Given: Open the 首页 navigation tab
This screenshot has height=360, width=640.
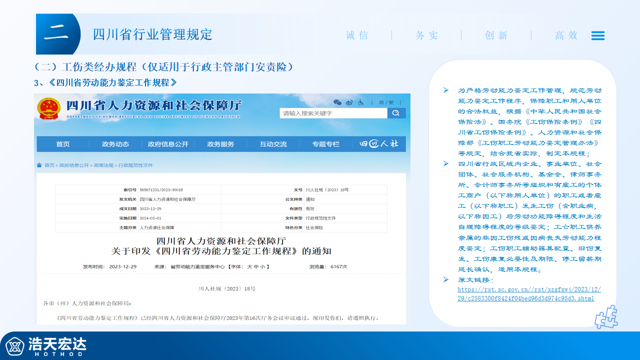Looking at the screenshot, I should pyautogui.click(x=63, y=144).
